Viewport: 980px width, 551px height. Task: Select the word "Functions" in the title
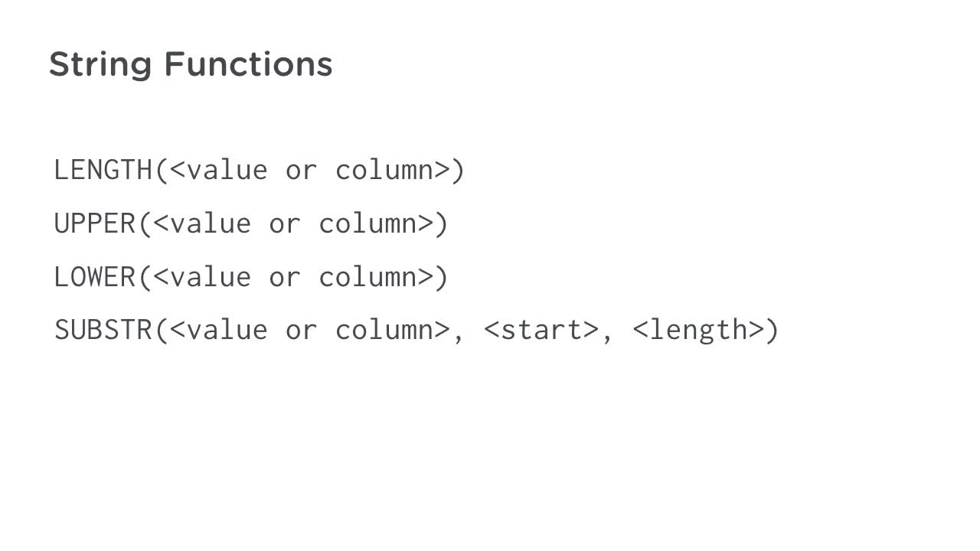tap(248, 64)
